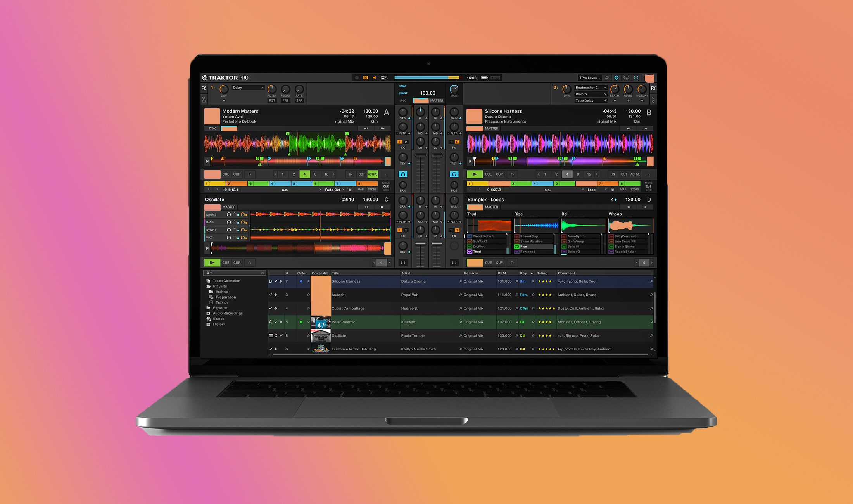Open the Preparation playlist
The image size is (853, 504).
click(x=226, y=297)
